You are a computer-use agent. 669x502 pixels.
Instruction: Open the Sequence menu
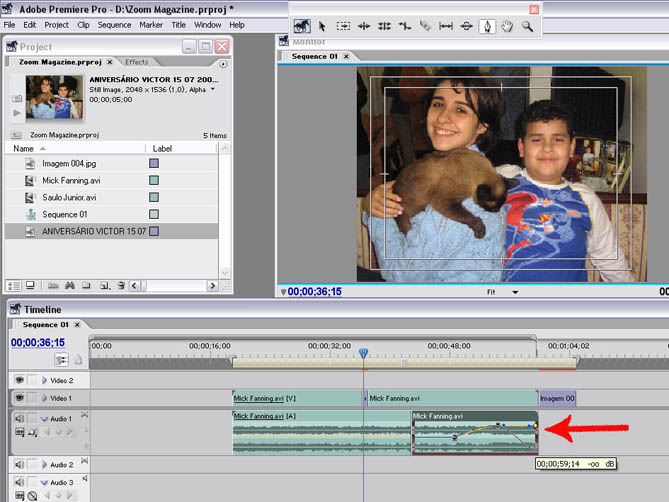[x=114, y=24]
